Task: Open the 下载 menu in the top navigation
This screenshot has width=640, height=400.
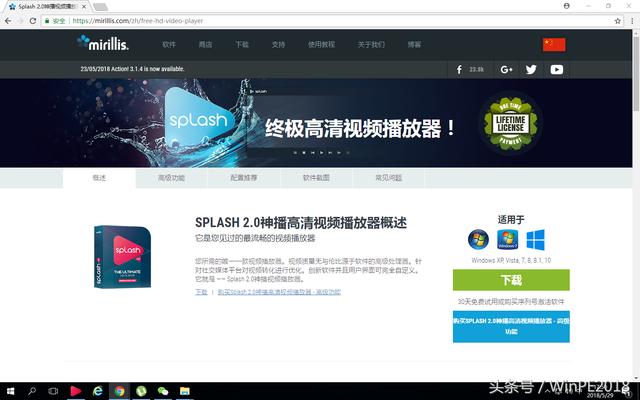Action: (242, 44)
